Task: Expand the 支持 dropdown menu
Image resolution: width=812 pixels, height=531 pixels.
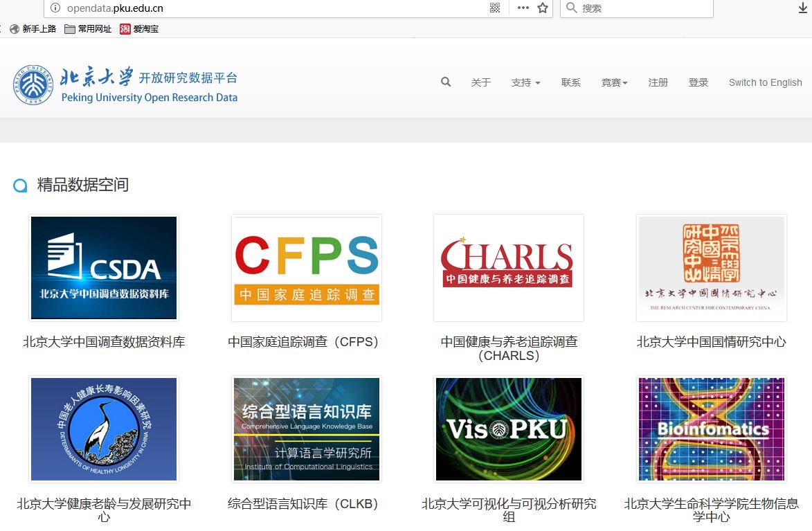Action: (525, 82)
